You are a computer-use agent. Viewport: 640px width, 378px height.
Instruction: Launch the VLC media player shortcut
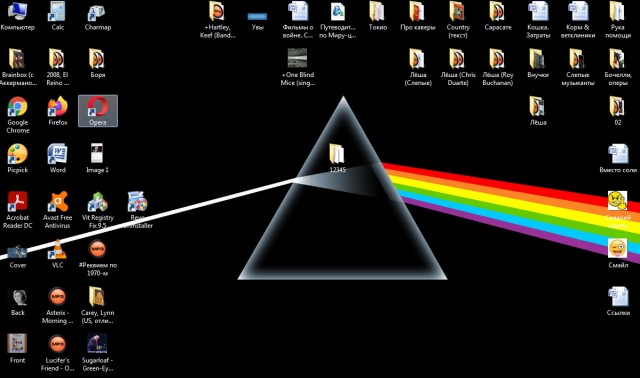coord(58,254)
